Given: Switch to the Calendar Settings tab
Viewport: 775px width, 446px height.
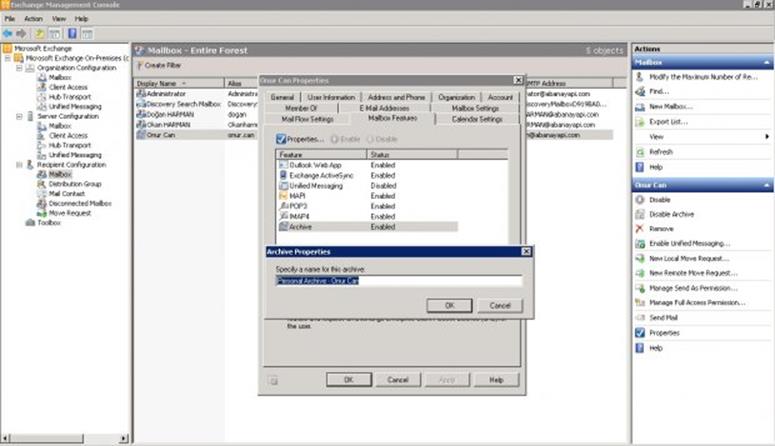Looking at the screenshot, I should pos(477,119).
